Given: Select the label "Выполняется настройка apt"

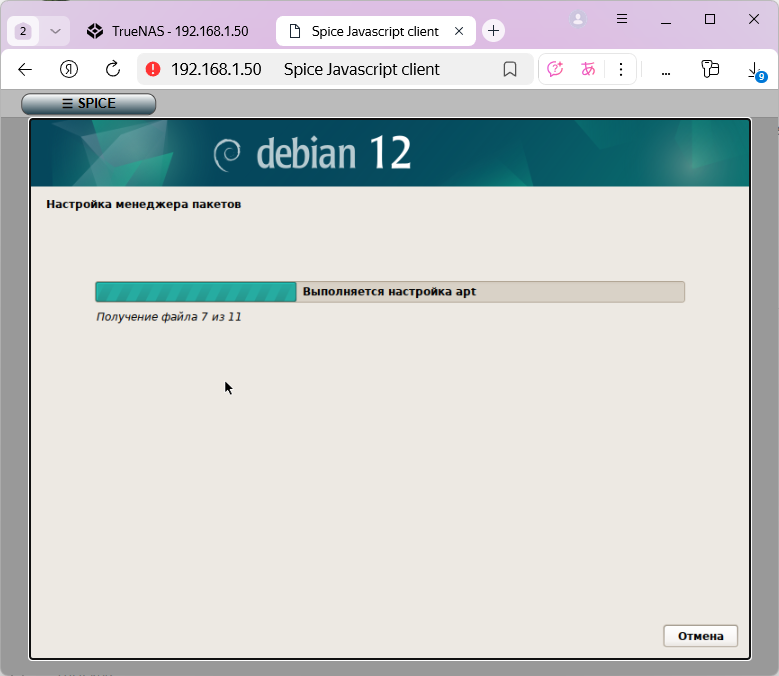Looking at the screenshot, I should tap(390, 292).
